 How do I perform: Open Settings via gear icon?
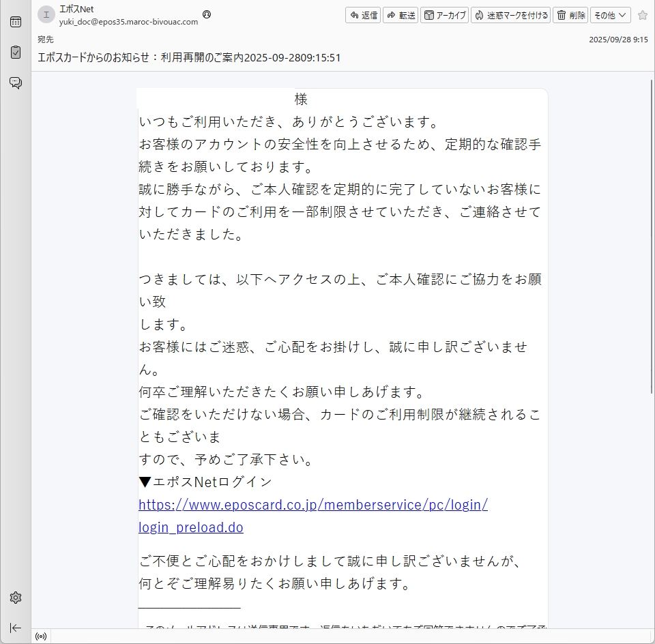(x=15, y=598)
